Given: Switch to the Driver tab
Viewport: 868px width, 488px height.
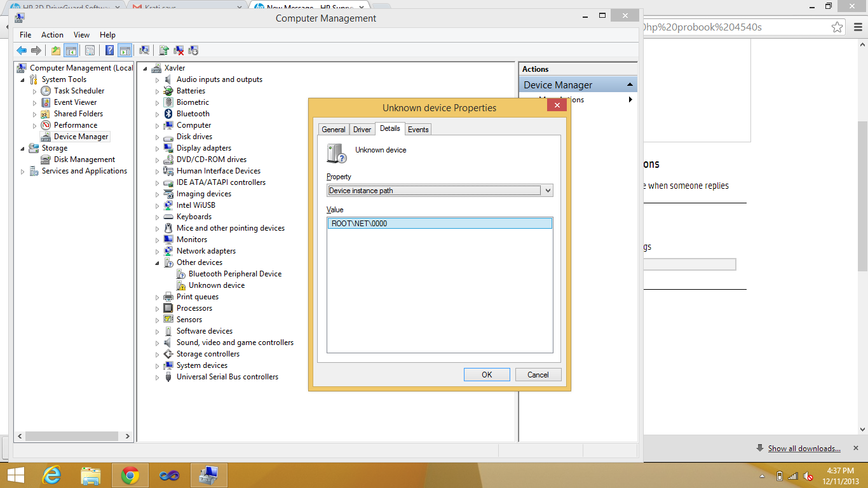Looking at the screenshot, I should click(362, 130).
